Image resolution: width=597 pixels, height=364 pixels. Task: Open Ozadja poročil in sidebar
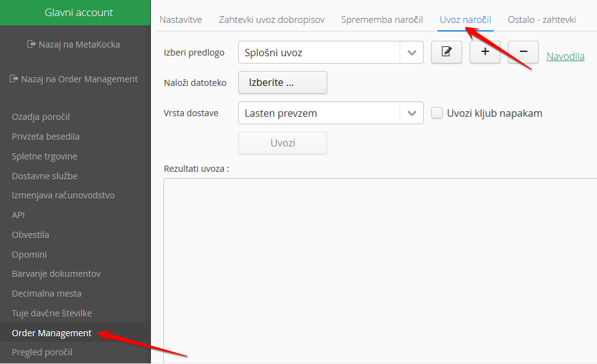coord(41,117)
